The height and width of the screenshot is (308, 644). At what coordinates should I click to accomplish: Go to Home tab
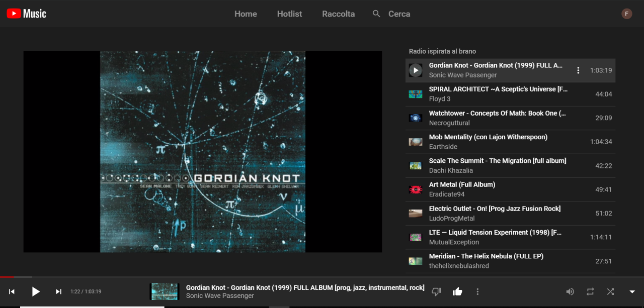246,14
